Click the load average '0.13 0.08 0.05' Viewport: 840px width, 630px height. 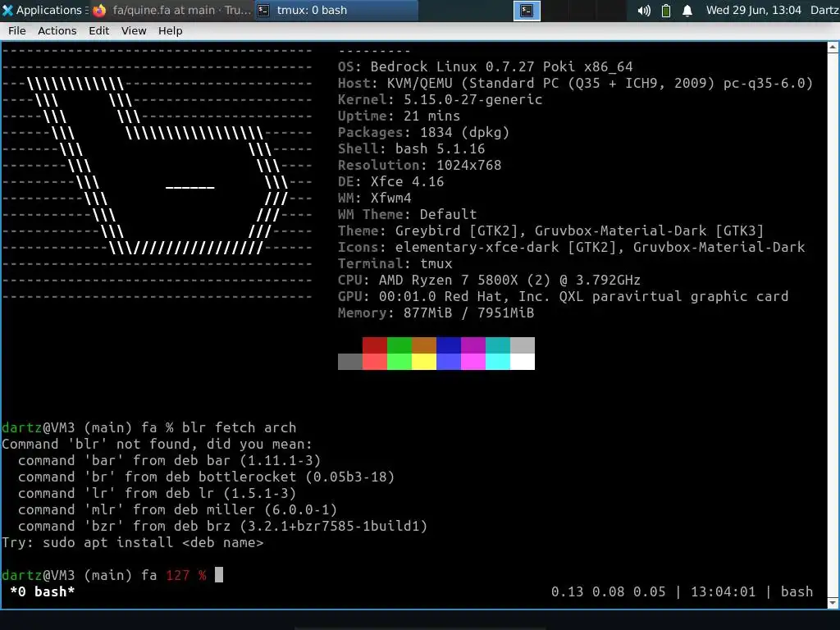(x=608, y=591)
